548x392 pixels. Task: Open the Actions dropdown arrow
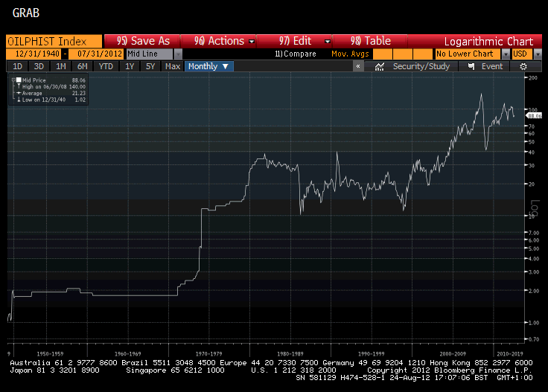(251, 42)
